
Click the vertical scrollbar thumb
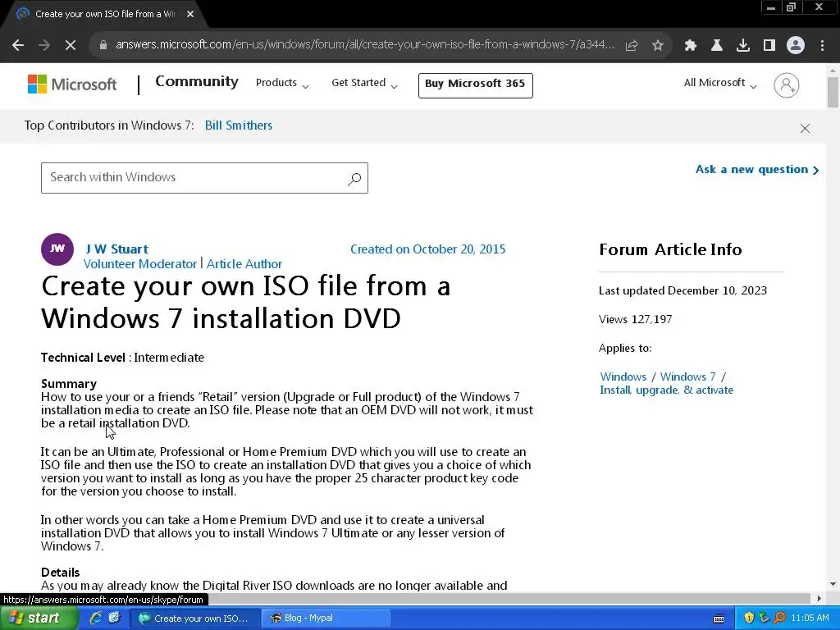tap(833, 92)
